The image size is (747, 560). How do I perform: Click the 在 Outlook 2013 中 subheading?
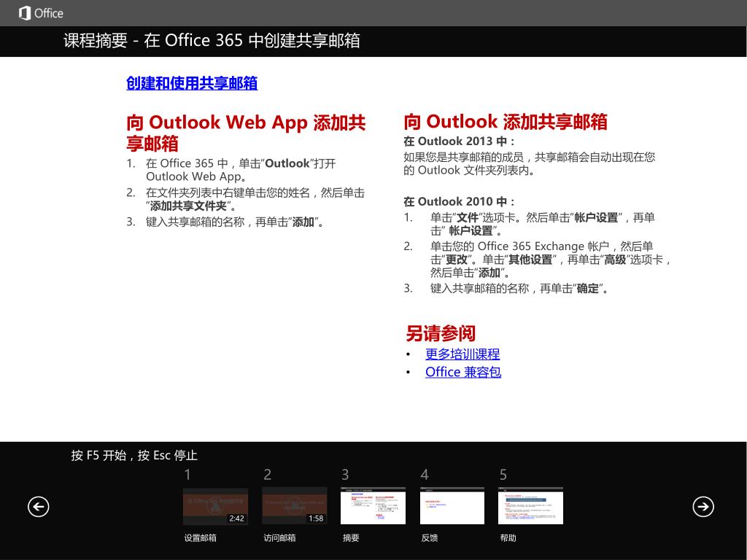pyautogui.click(x=460, y=141)
